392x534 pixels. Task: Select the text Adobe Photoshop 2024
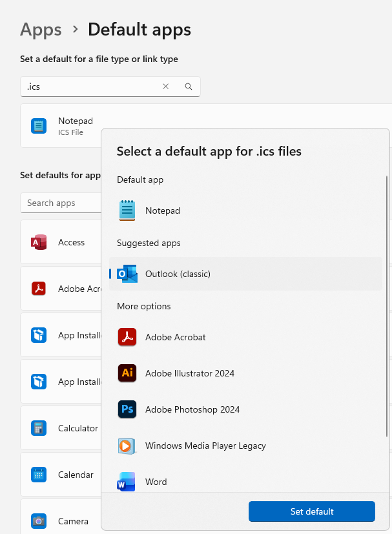(x=192, y=409)
